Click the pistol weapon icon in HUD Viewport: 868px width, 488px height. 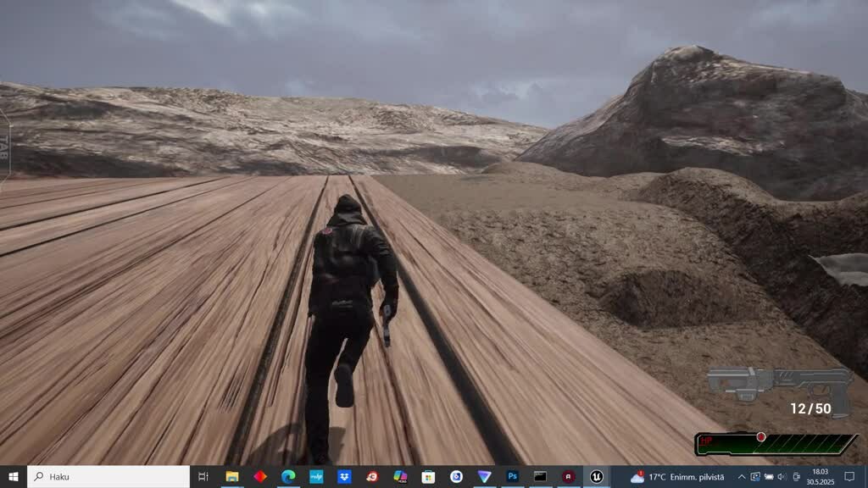779,383
